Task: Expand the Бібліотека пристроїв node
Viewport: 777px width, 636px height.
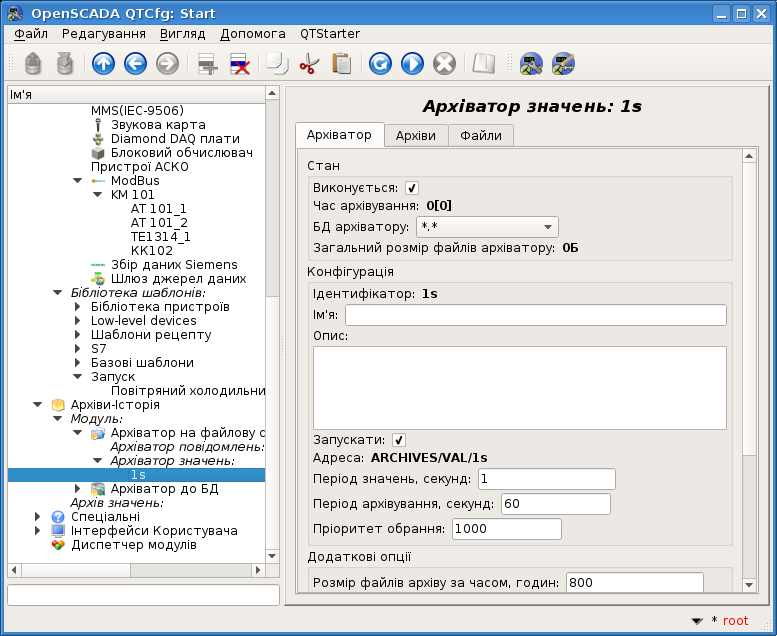Action: coord(78,306)
